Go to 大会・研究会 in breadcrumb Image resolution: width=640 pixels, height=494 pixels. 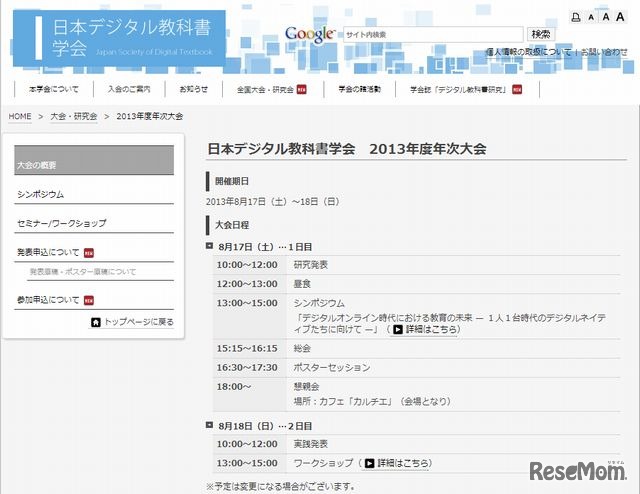(74, 116)
